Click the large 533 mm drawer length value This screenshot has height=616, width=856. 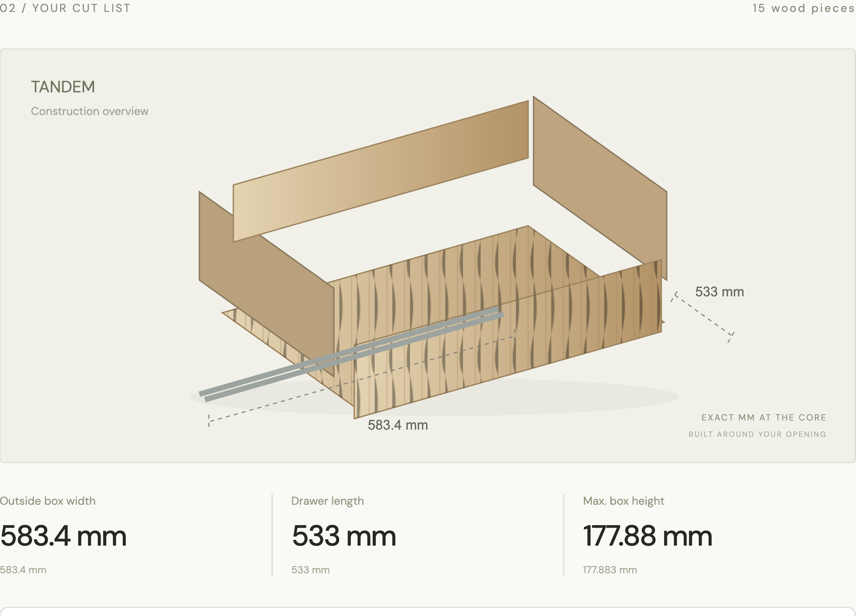[344, 536]
